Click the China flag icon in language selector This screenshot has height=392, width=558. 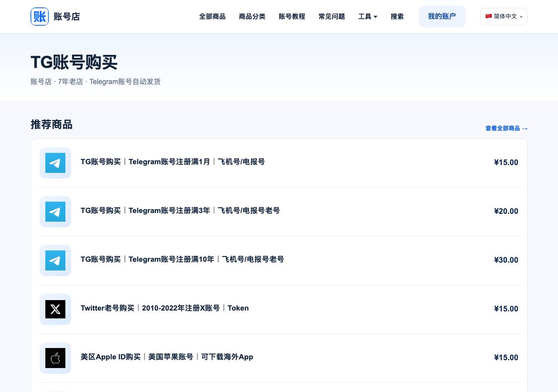(x=489, y=16)
